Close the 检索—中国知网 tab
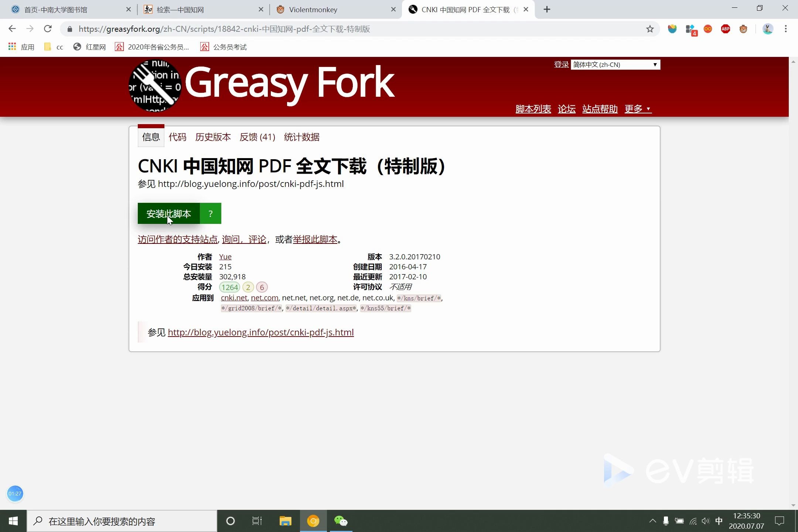798x532 pixels. click(261, 10)
